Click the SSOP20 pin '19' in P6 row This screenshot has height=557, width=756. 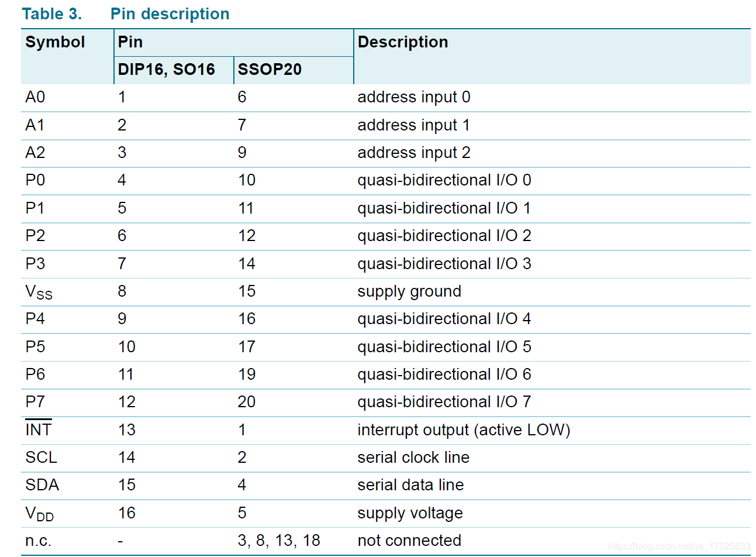click(x=247, y=374)
